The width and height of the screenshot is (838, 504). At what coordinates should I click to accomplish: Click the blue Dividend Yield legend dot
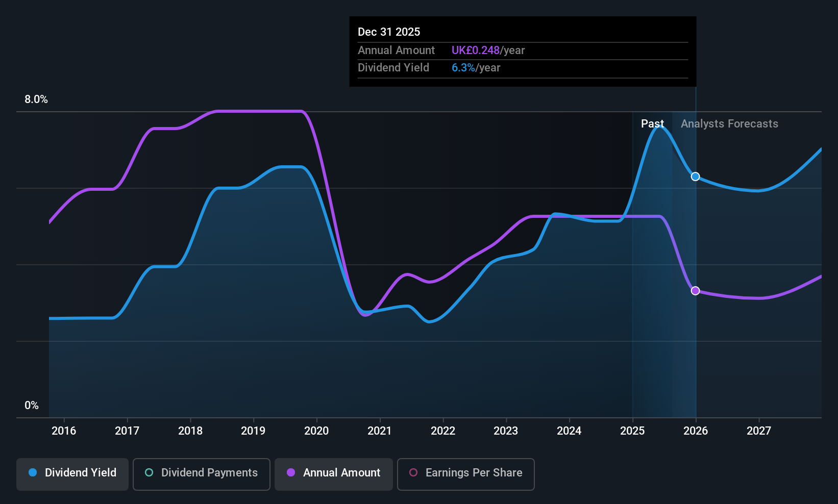pos(33,472)
